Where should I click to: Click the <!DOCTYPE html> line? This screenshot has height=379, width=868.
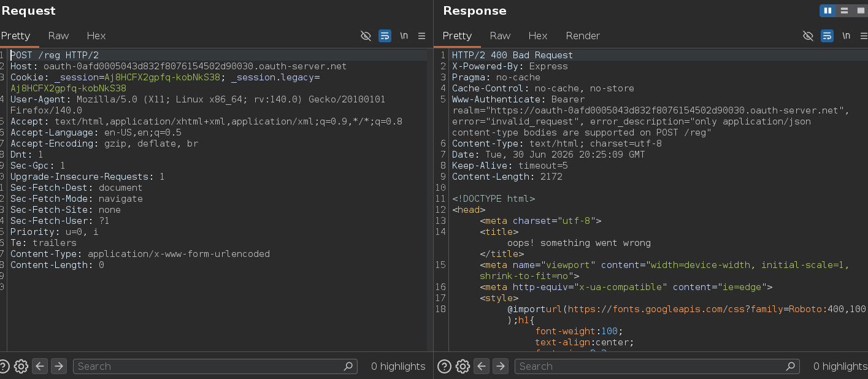(x=493, y=199)
